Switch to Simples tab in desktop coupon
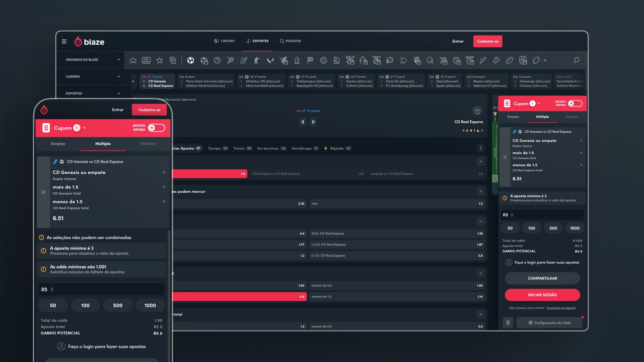Screen dimensions: 644x362 (513, 117)
